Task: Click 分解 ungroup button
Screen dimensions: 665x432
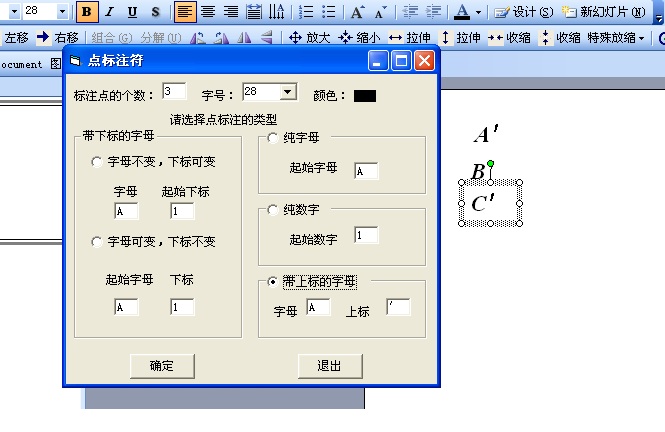Action: pyautogui.click(x=161, y=38)
